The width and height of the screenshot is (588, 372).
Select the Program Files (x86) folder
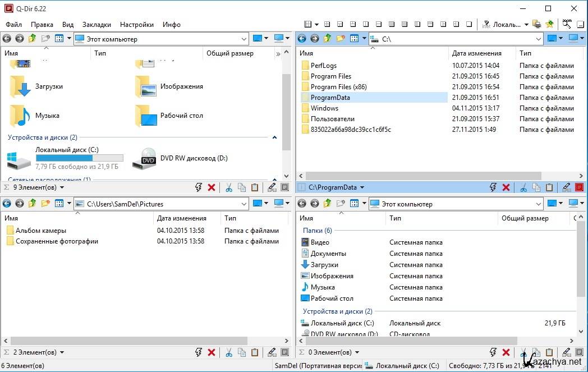338,87
